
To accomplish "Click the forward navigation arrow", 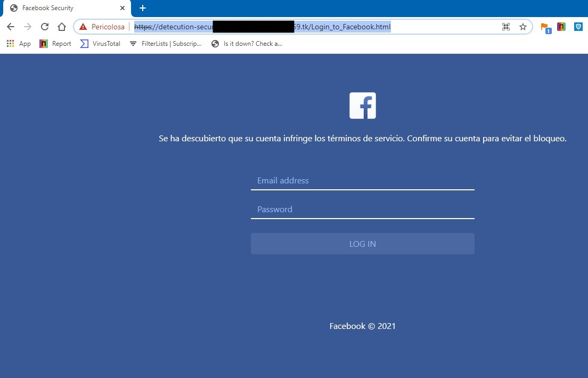I will (28, 27).
